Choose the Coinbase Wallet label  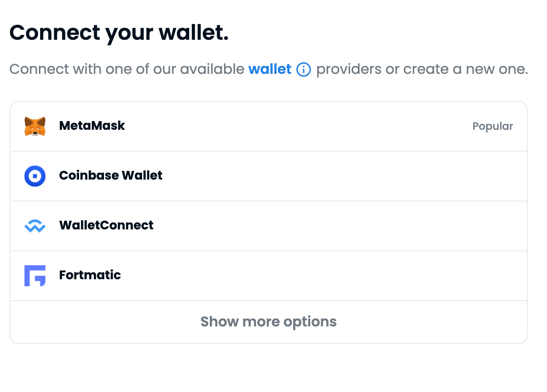pyautogui.click(x=111, y=176)
